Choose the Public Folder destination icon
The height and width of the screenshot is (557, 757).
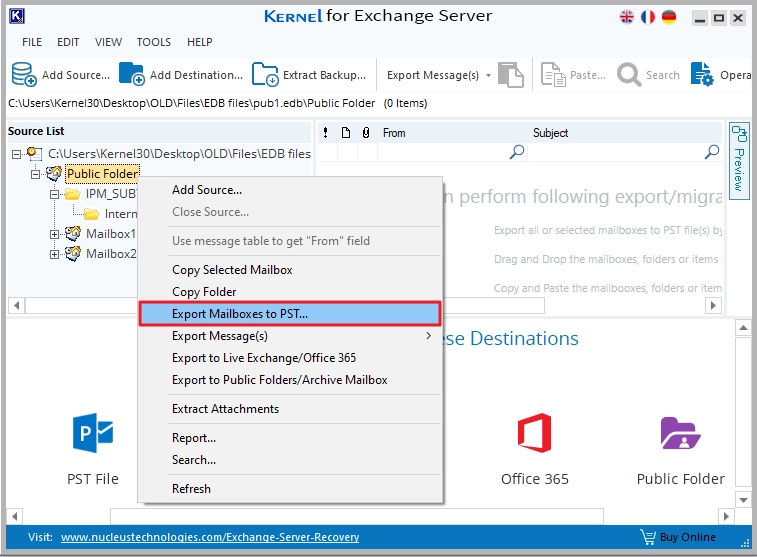680,433
